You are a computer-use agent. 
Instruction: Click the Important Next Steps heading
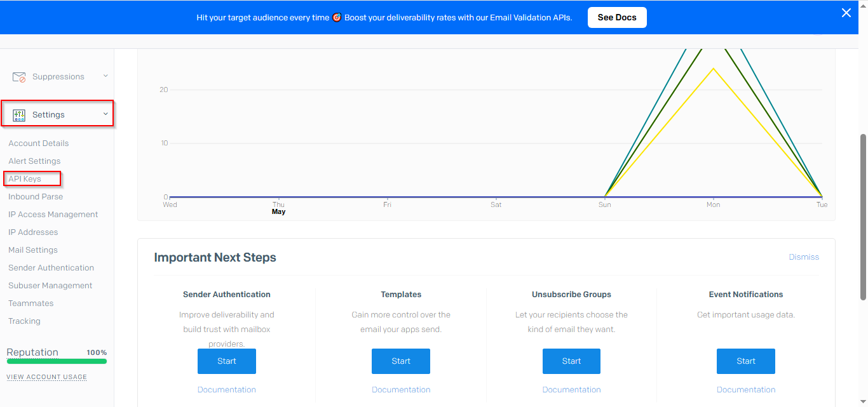point(215,258)
